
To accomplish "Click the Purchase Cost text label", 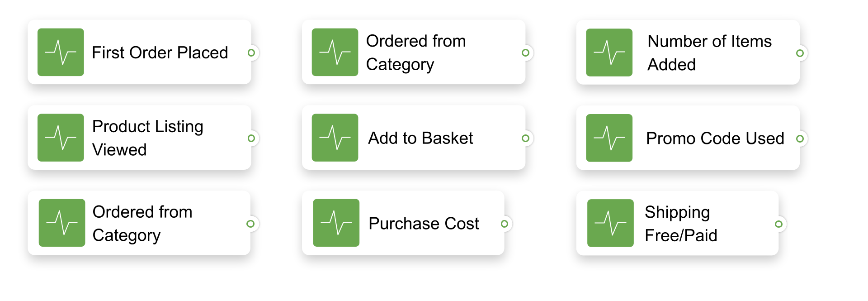I will (424, 223).
